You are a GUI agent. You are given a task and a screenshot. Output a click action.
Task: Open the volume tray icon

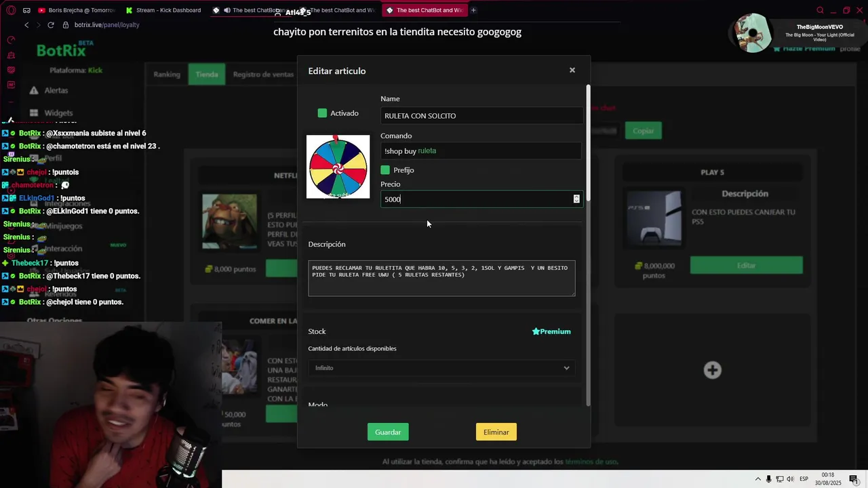(790, 479)
